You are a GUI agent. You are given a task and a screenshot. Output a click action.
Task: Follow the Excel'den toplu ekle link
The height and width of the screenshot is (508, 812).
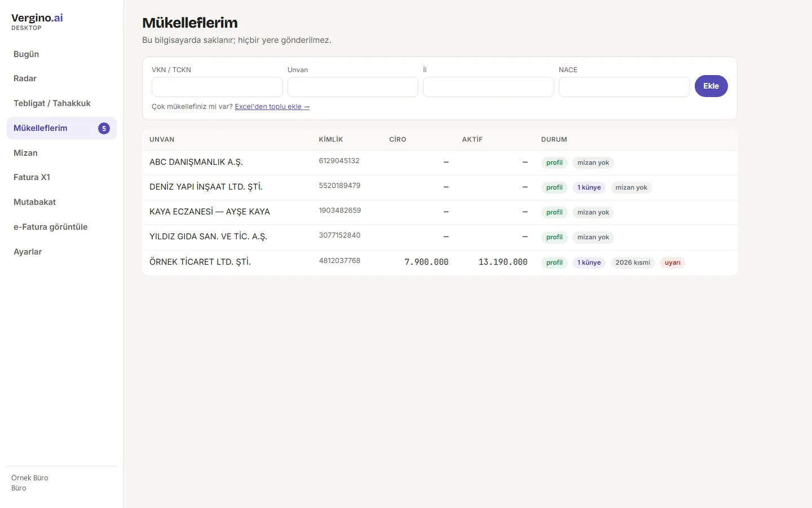(x=272, y=107)
